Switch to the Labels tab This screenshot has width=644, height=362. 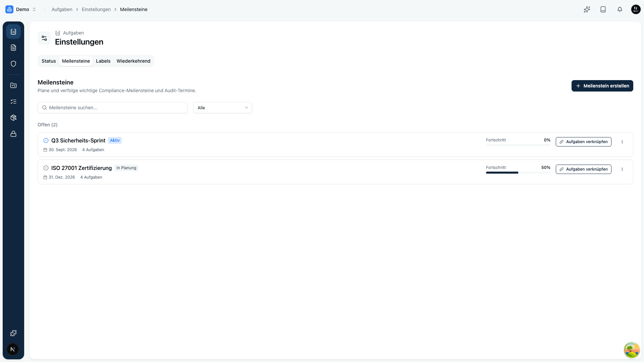coord(103,61)
